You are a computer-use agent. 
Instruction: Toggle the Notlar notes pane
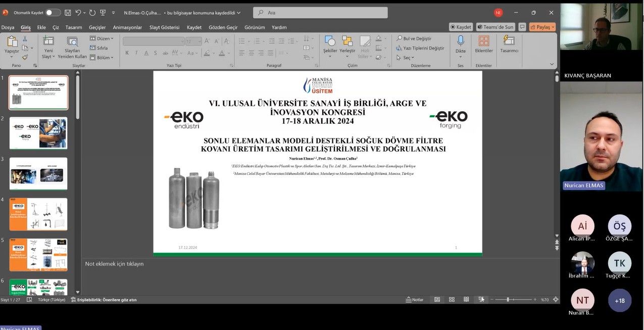415,300
